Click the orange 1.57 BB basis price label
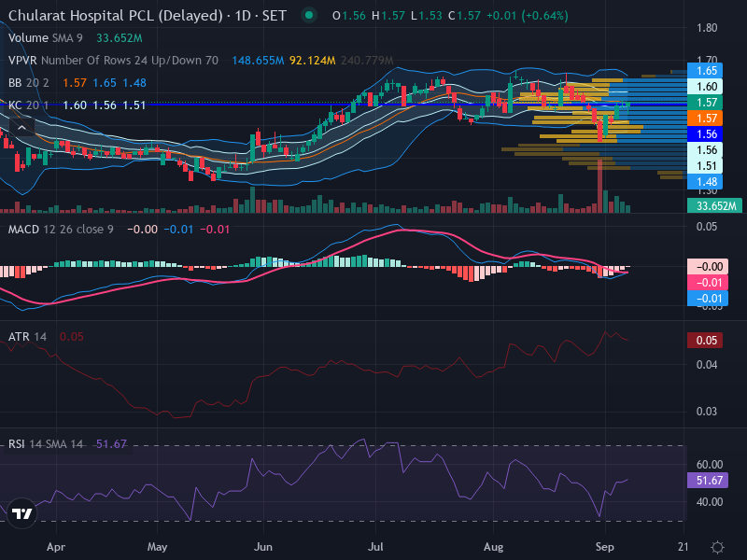The width and height of the screenshot is (747, 560). pyautogui.click(x=705, y=119)
